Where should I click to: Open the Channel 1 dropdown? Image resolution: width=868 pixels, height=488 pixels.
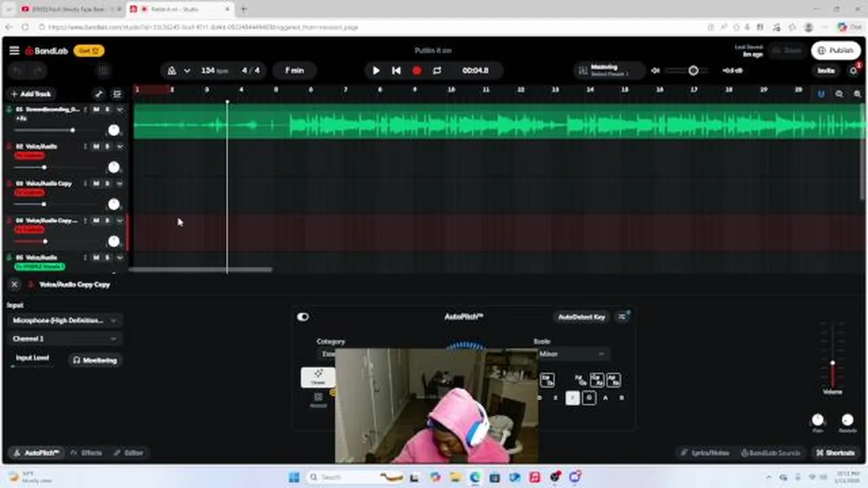pos(64,339)
